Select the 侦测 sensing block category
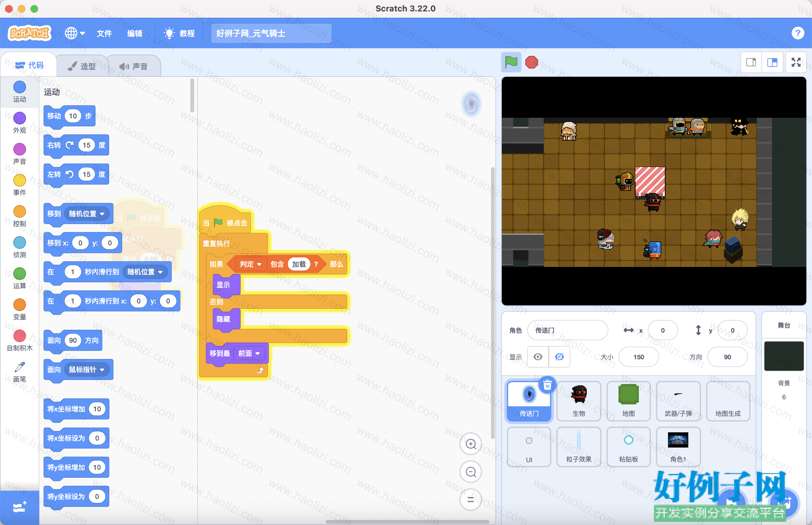This screenshot has width=812, height=525. [19, 247]
